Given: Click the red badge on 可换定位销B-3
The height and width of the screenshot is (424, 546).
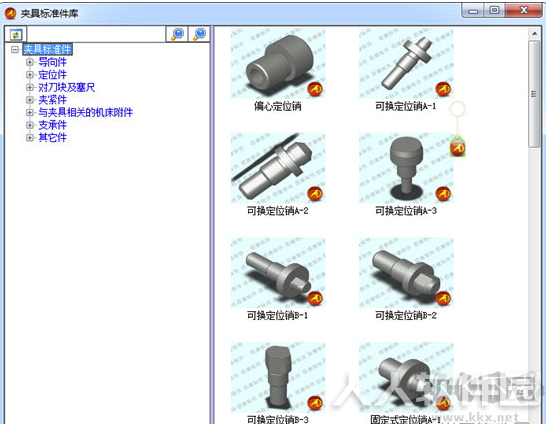Looking at the screenshot, I should pyautogui.click(x=315, y=403).
